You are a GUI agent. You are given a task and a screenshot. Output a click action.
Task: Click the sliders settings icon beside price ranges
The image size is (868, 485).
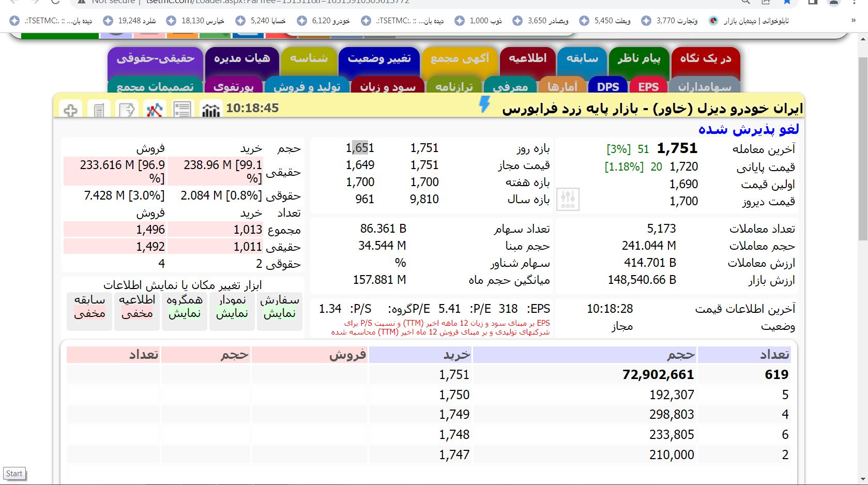(568, 199)
